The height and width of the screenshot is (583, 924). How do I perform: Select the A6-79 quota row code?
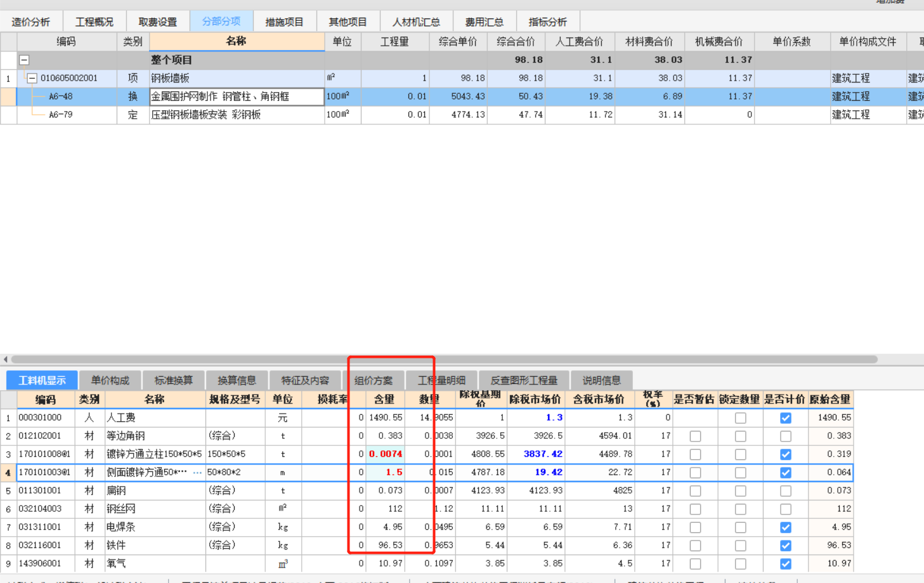coord(61,115)
